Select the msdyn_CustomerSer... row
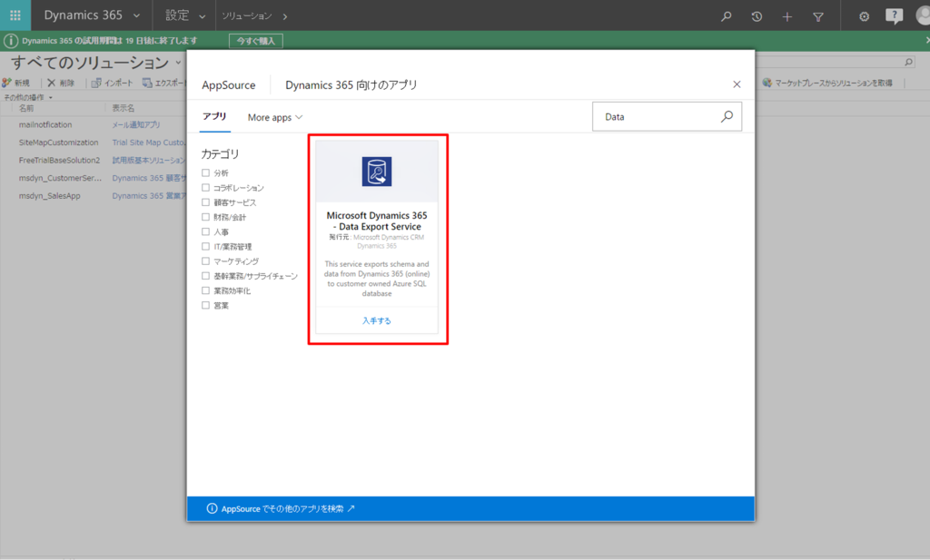 [60, 178]
